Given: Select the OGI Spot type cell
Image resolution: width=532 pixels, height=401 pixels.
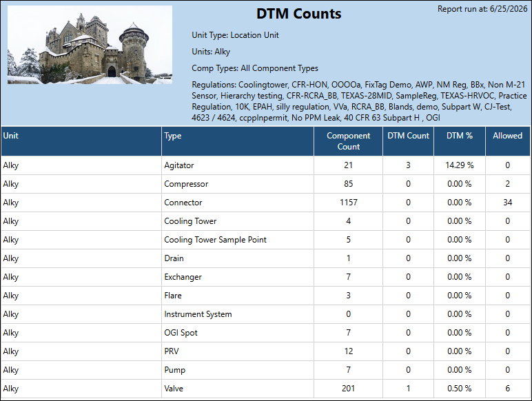Looking at the screenshot, I should click(238, 333).
